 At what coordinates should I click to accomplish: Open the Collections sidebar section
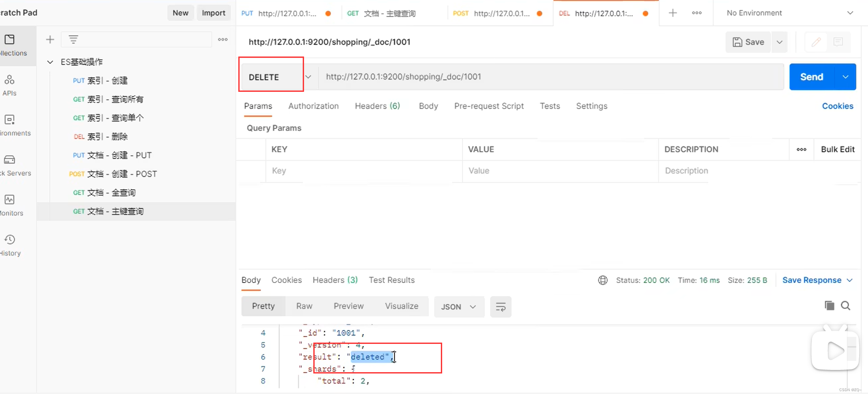point(13,46)
